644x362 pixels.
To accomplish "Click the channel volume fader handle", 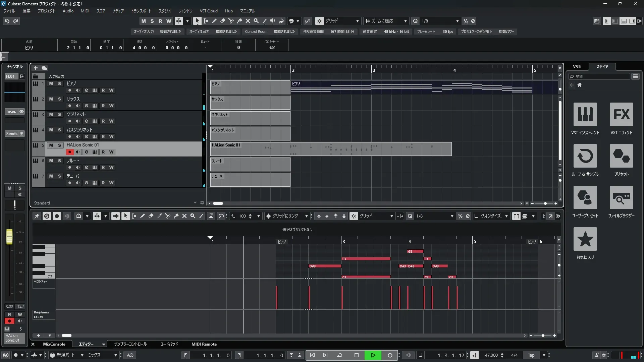I will [9, 237].
